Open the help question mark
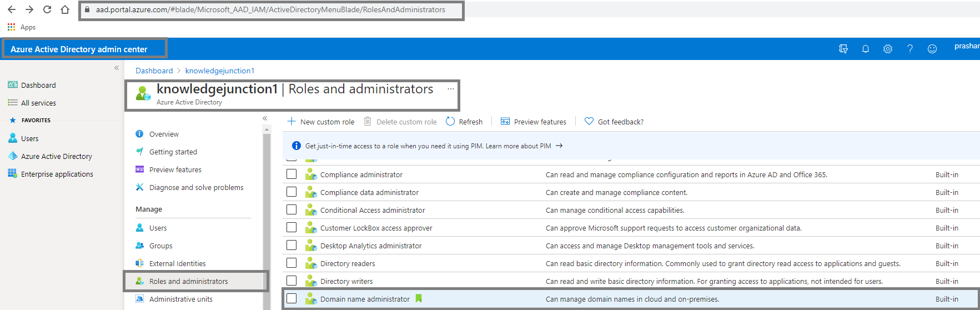The width and height of the screenshot is (980, 310). coord(910,49)
